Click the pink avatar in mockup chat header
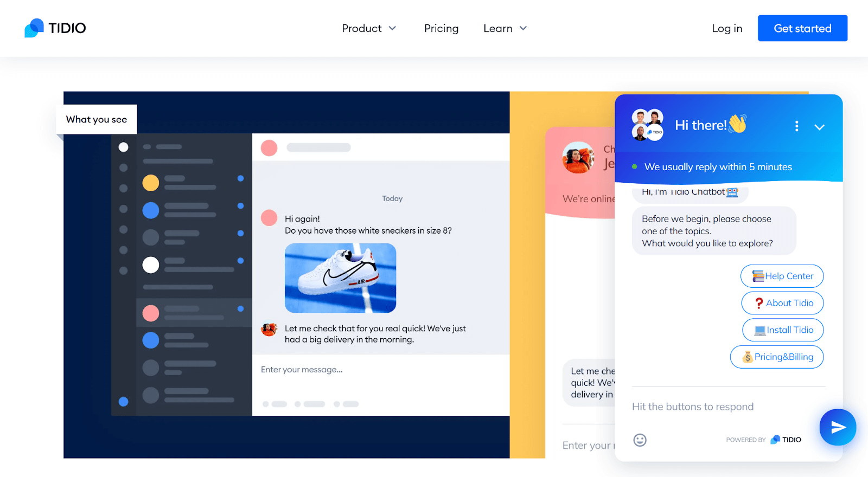This screenshot has height=477, width=868. tap(269, 147)
